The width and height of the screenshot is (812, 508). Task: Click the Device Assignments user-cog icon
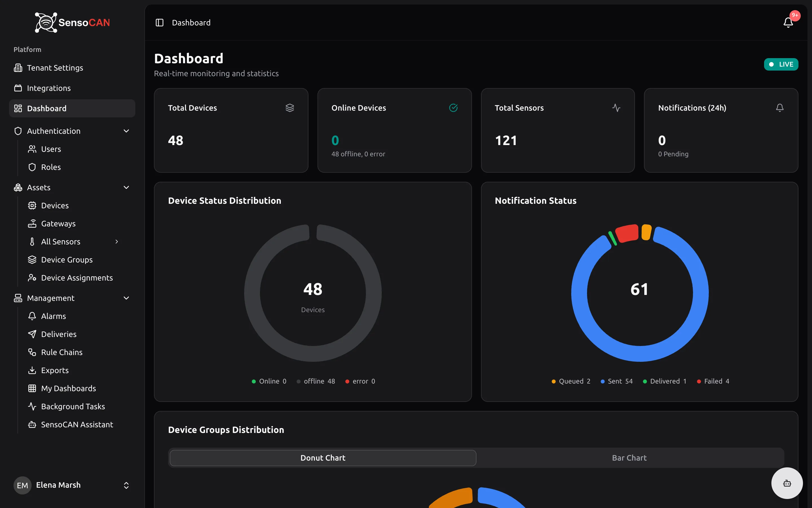pyautogui.click(x=32, y=278)
